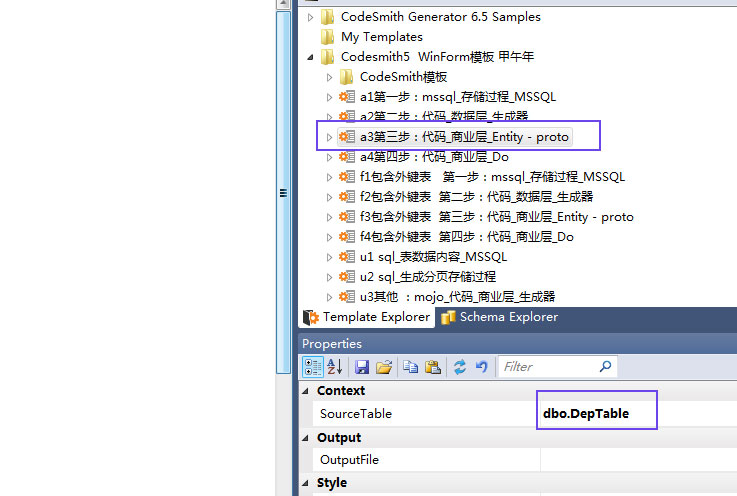The width and height of the screenshot is (737, 496).
Task: Click the Categorized view icon in Properties toolbar
Action: (313, 367)
